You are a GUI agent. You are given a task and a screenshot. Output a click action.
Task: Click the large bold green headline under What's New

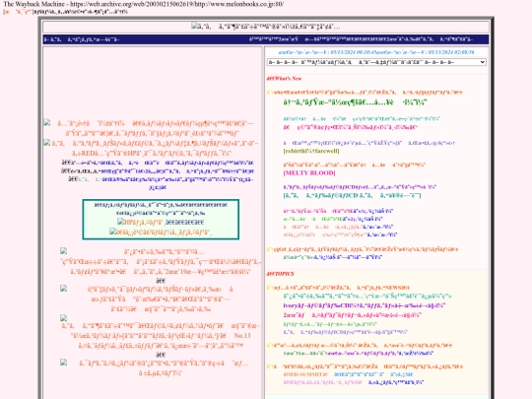[355, 102]
